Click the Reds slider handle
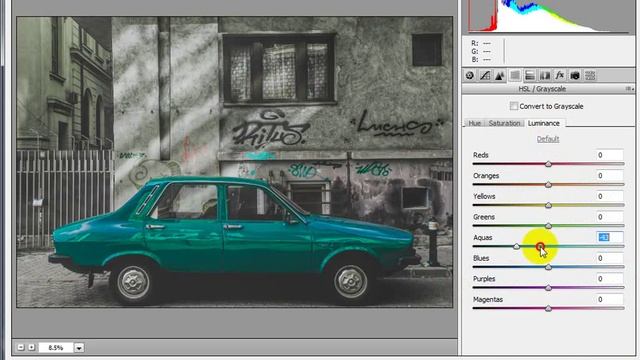The height and width of the screenshot is (360, 640). pos(548,164)
